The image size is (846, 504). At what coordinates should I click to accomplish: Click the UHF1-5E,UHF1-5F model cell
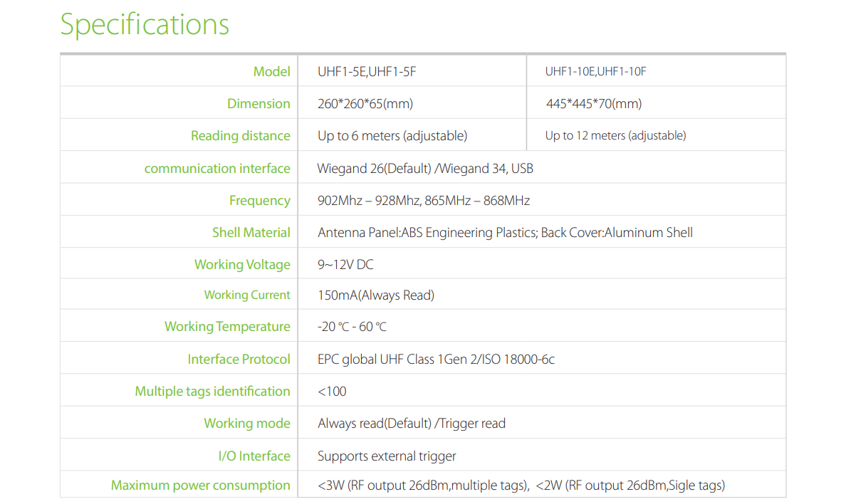(x=362, y=71)
